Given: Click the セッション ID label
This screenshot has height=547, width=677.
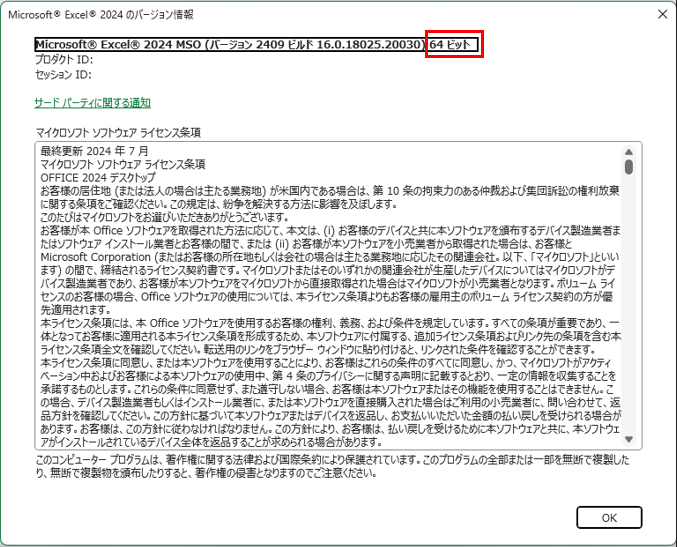Looking at the screenshot, I should (x=63, y=75).
